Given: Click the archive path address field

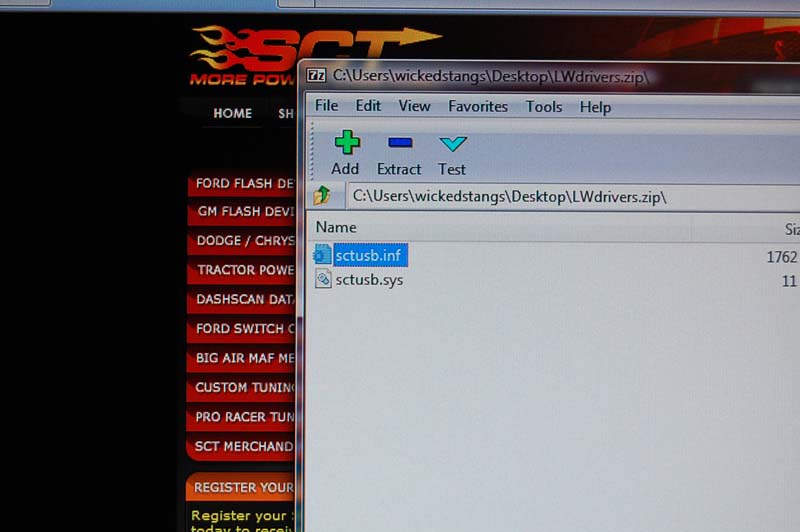Looking at the screenshot, I should 573,197.
